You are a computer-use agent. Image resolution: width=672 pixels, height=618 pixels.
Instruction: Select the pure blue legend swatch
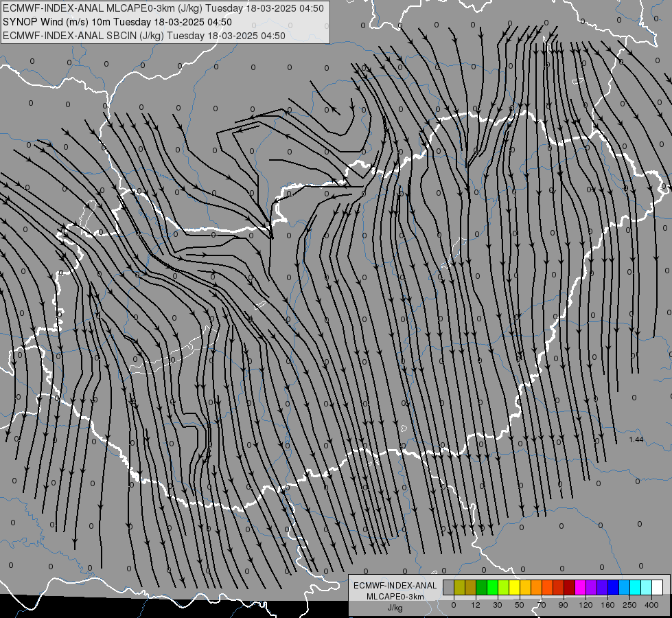pos(614,587)
